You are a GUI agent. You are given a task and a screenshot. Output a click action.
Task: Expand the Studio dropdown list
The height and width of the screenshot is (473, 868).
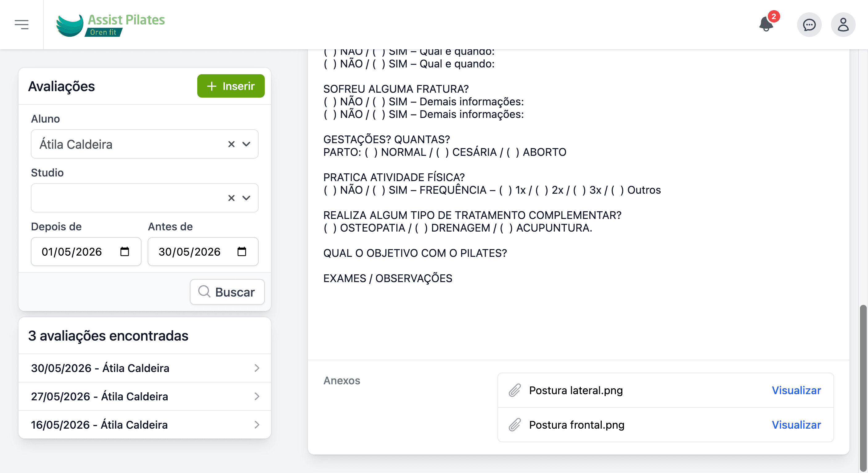(246, 198)
